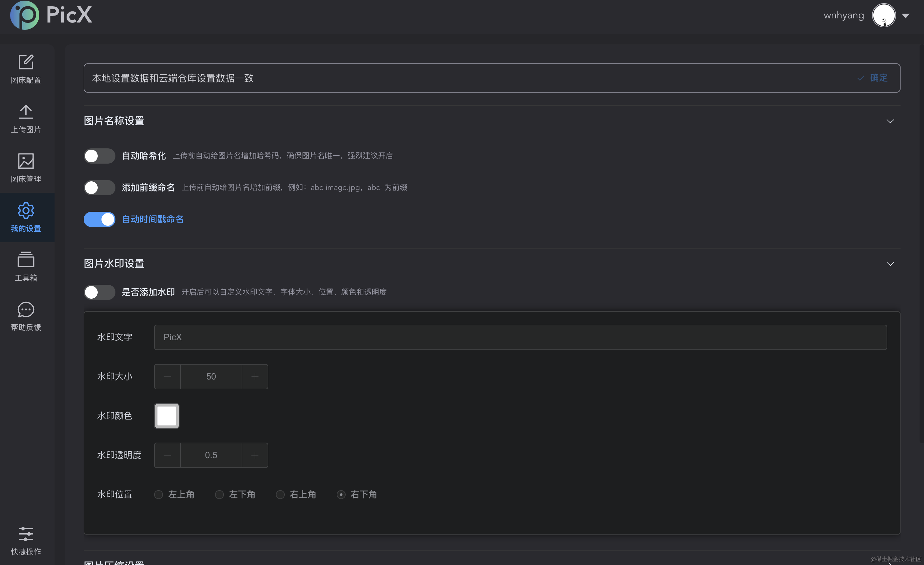Select the 左上角 watermark position

point(158,495)
